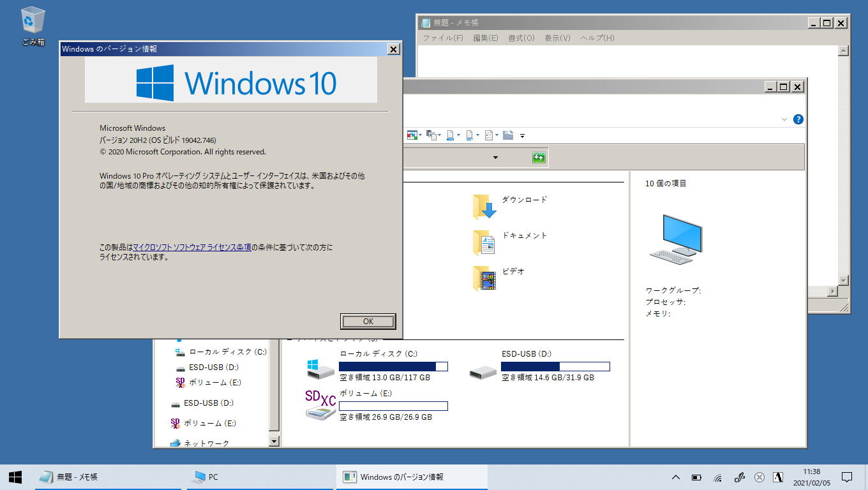Click the taskbar clock showing 11:38
The width and height of the screenshot is (868, 490).
(x=812, y=477)
